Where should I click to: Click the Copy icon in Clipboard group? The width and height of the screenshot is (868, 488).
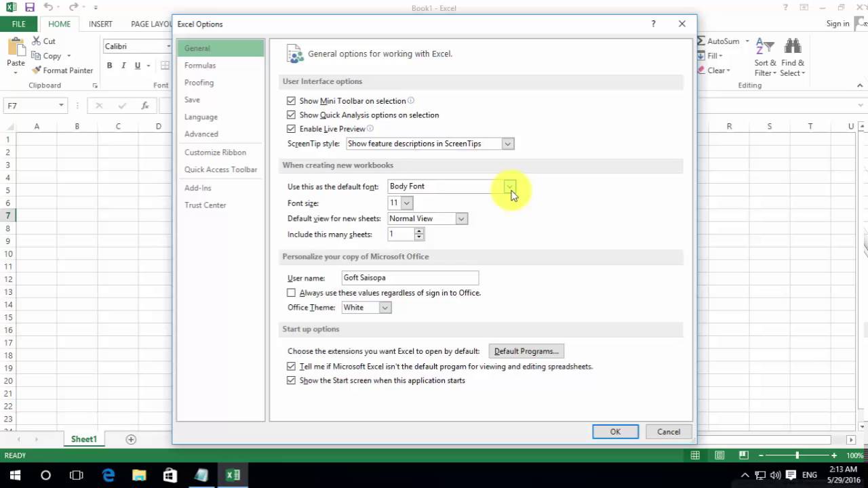[36, 56]
